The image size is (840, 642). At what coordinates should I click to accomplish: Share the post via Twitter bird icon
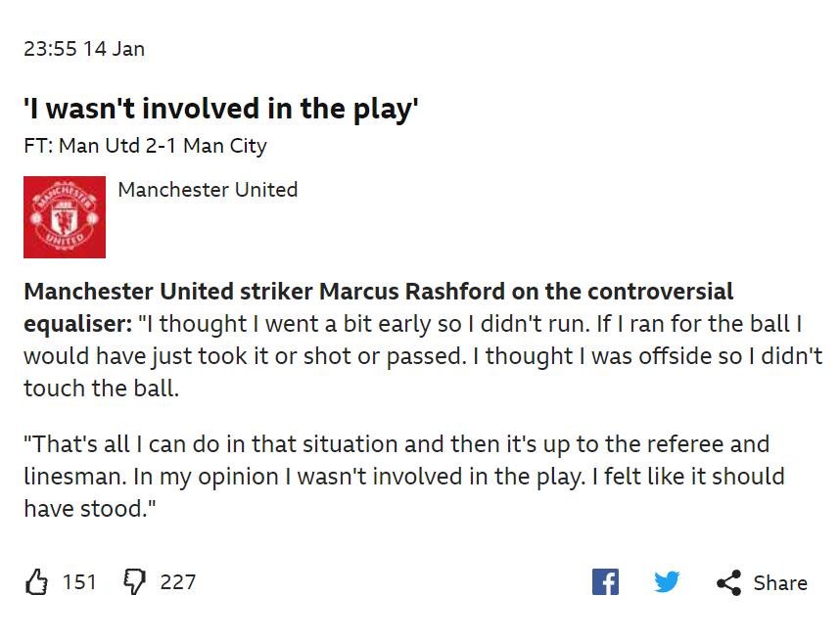click(667, 582)
